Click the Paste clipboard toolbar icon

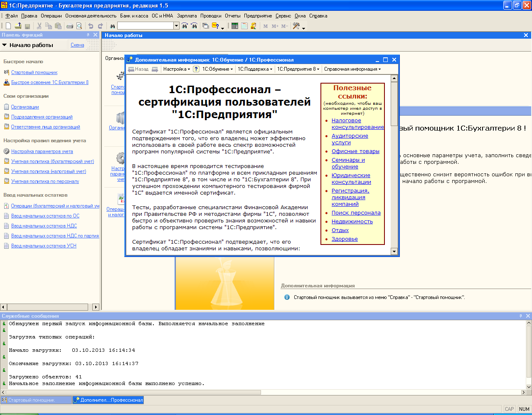pos(58,26)
